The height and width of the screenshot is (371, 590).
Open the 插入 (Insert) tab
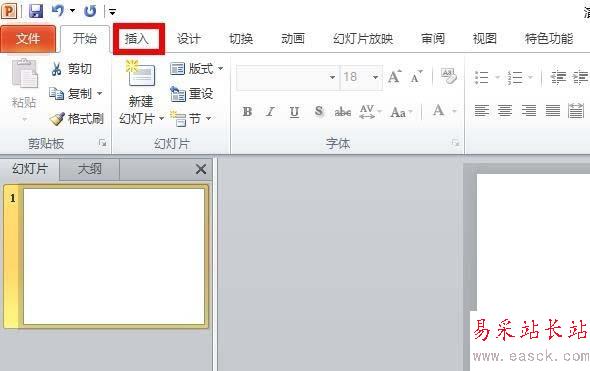[137, 38]
